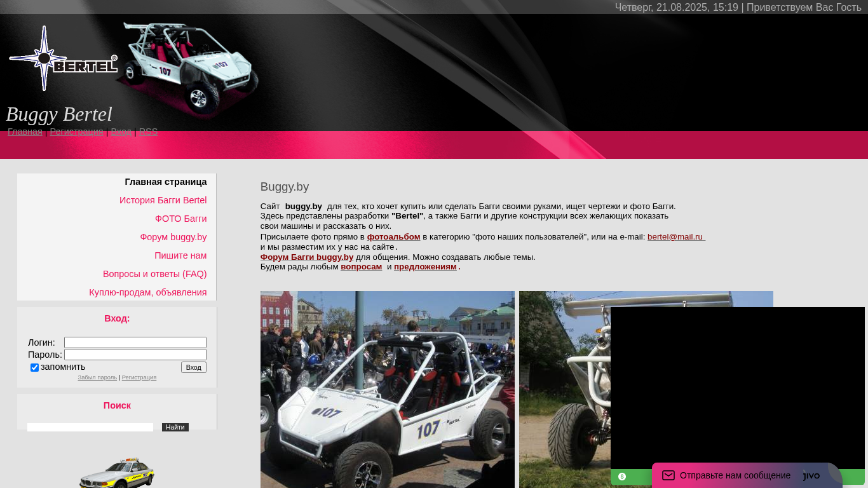Open "Вопросы и ответы (FAQ)" sidebar item

point(155,274)
